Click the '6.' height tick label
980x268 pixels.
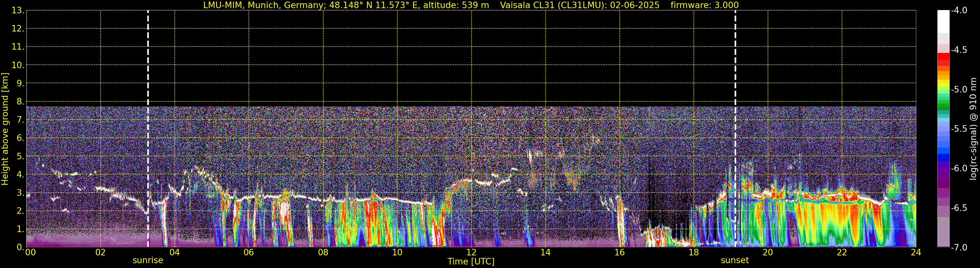[20, 138]
